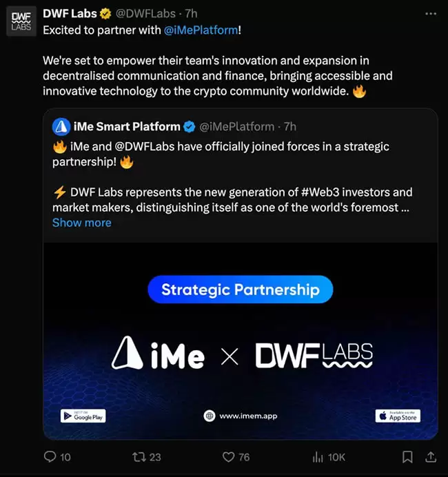Open the views analytics icon
The width and height of the screenshot is (448, 477).
click(x=318, y=456)
